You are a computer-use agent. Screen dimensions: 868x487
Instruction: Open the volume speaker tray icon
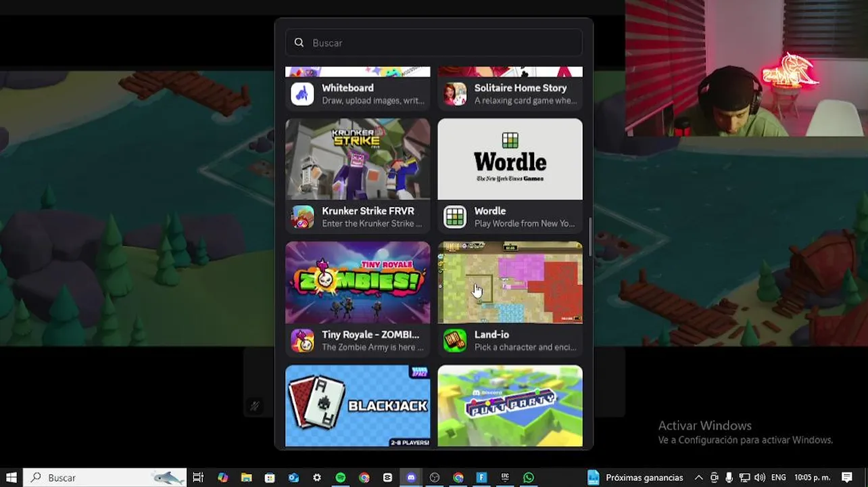[x=760, y=478]
